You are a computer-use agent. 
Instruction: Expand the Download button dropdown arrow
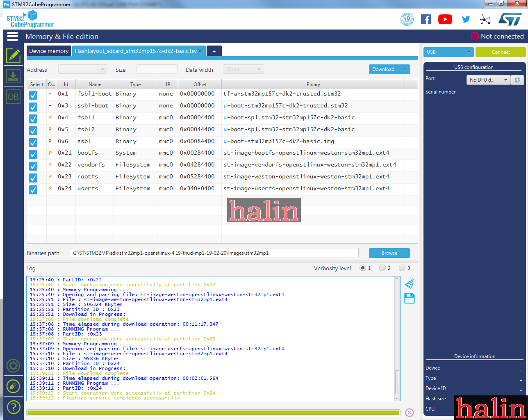405,69
